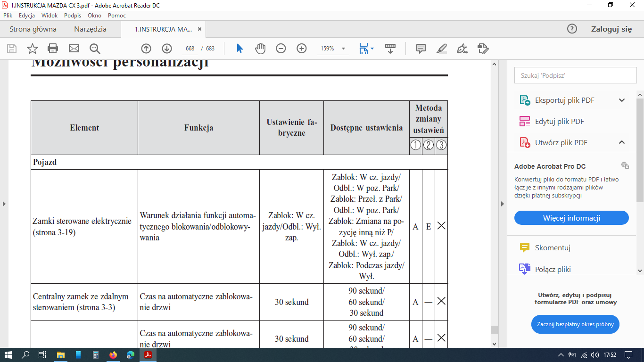644x362 pixels.
Task: Go to previous page arrow
Action: tap(146, 49)
